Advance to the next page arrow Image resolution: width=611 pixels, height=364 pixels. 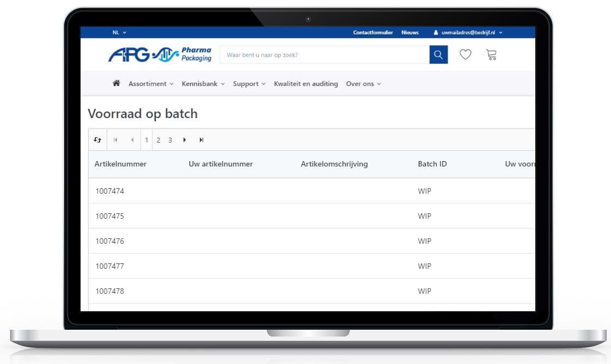(x=185, y=140)
